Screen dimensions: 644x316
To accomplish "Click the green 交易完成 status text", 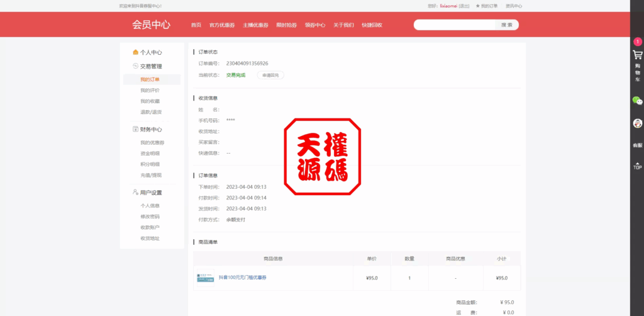I will 236,75.
